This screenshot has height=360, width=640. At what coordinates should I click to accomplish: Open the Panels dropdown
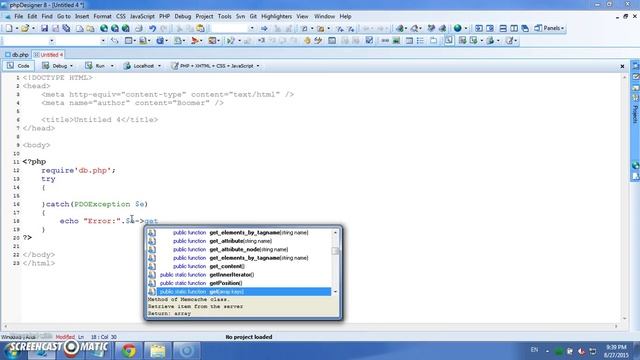549,28
